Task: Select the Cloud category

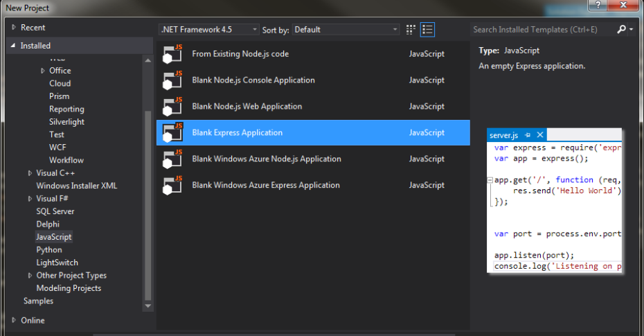Action: coord(60,83)
